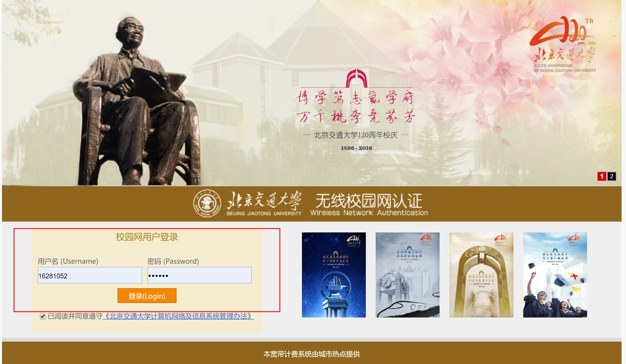The width and height of the screenshot is (626, 364).
Task: Open the graduates throwing caps poster thumbnail
Action: tap(555, 275)
